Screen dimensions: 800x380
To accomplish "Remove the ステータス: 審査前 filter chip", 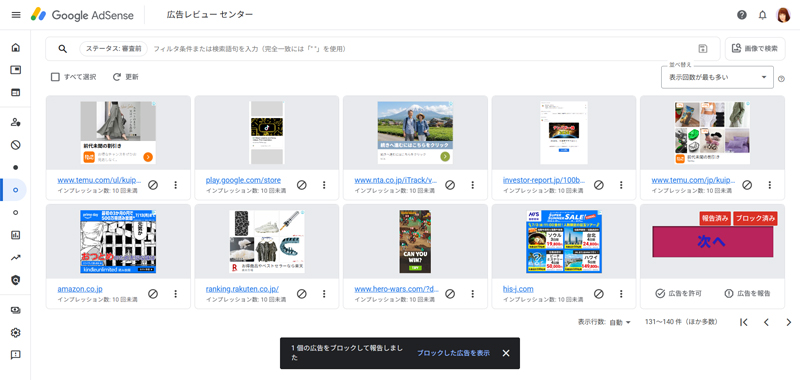I will point(113,48).
